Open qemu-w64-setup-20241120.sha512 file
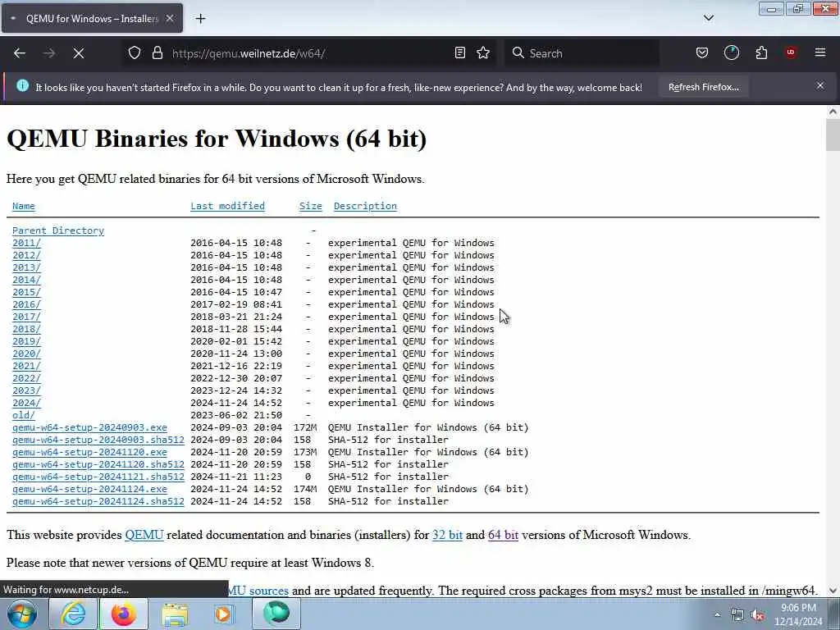Image resolution: width=840 pixels, height=630 pixels. [98, 465]
